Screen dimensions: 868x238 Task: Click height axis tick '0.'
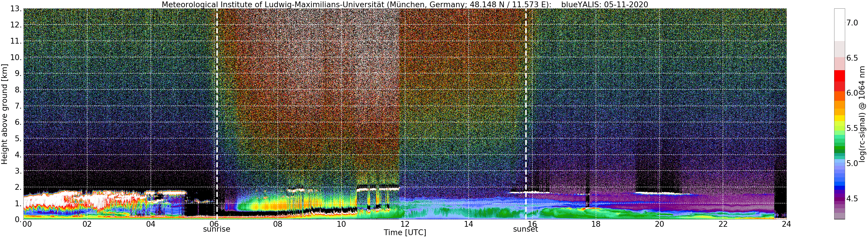pos(18,219)
